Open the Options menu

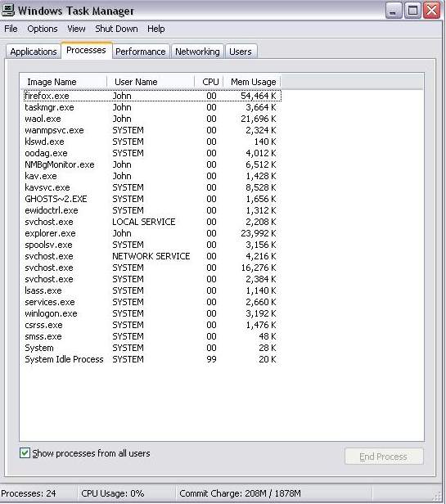[x=43, y=29]
